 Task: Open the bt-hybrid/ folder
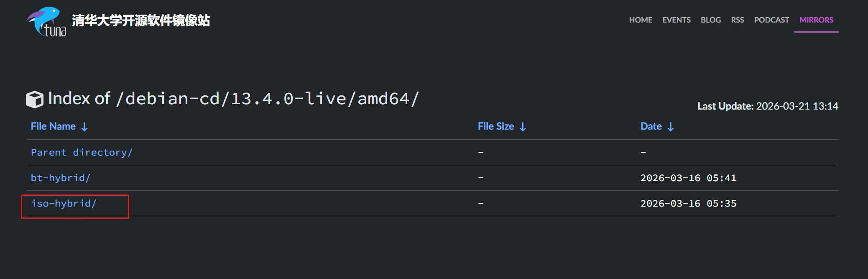click(61, 178)
